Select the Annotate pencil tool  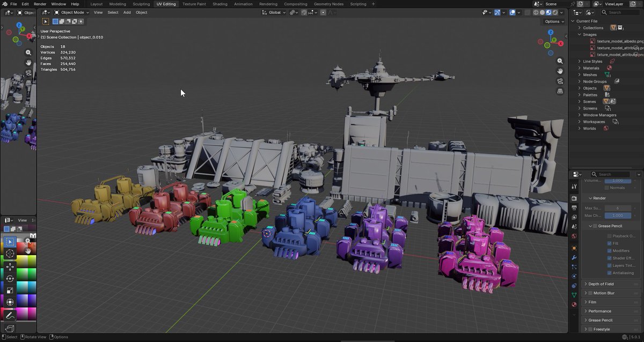tap(10, 316)
